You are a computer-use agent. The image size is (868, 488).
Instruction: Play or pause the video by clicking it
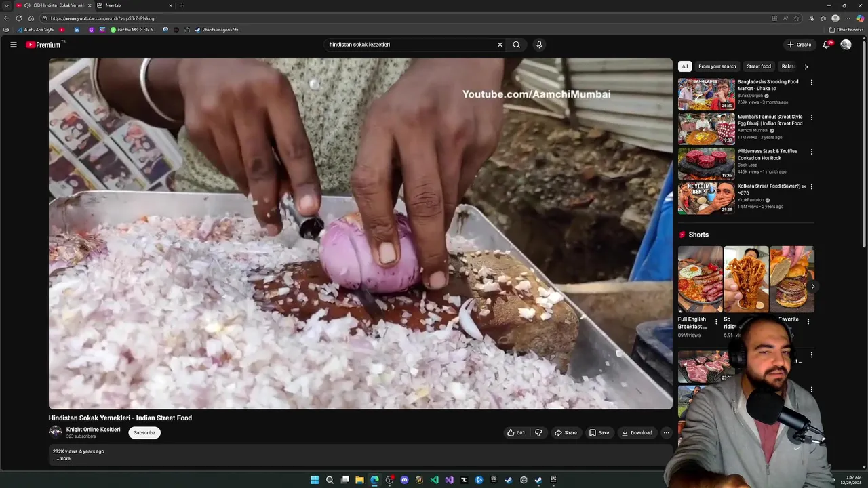360,233
